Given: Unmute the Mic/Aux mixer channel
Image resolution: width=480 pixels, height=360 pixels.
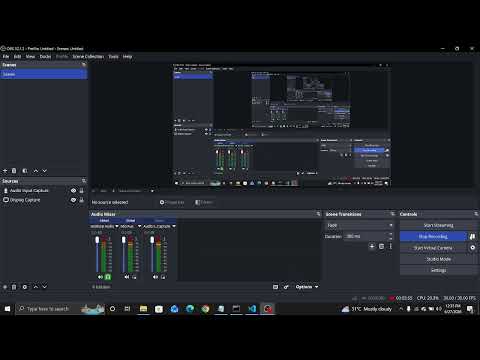Looking at the screenshot, I should click(127, 277).
